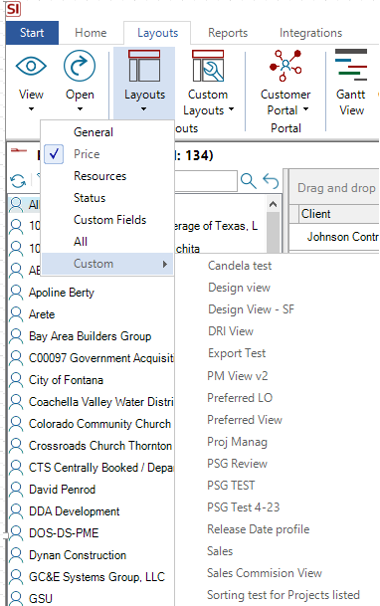Open Custom Layouts wrench icon
The width and height of the screenshot is (380, 606).
click(x=208, y=66)
